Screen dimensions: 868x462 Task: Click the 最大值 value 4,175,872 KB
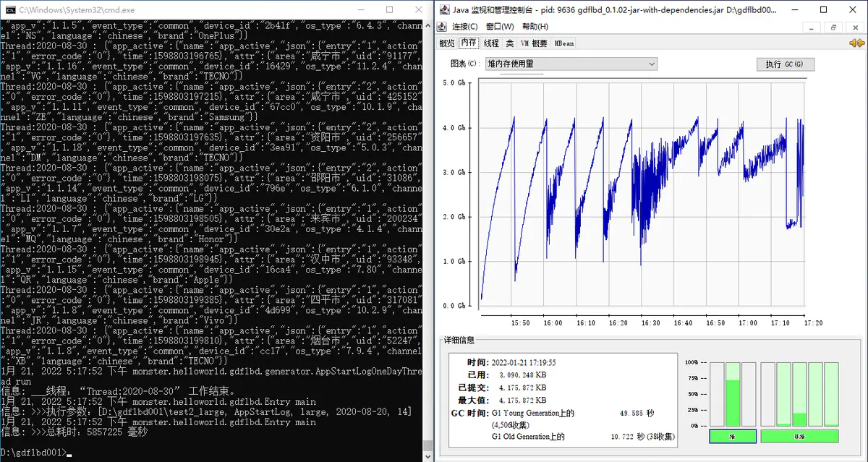pos(523,401)
